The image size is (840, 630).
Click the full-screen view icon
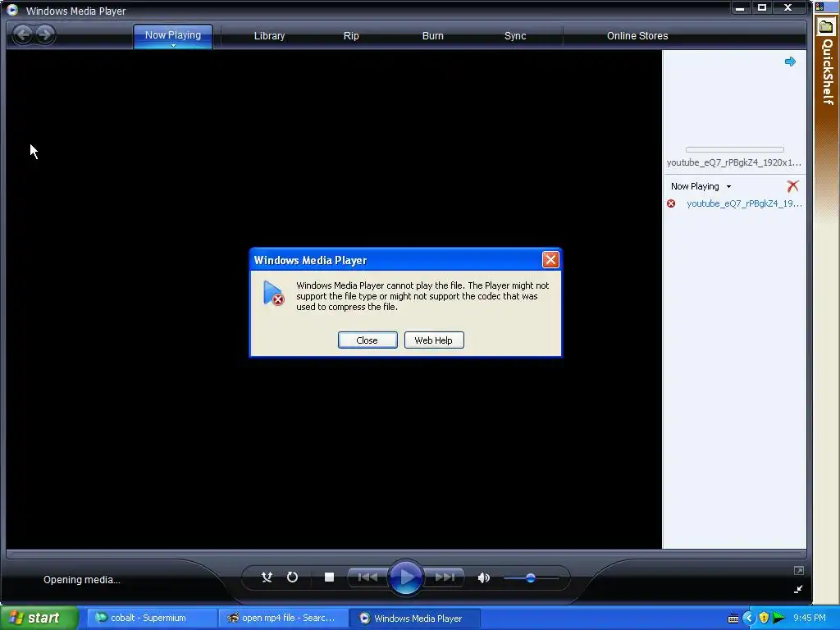(798, 571)
